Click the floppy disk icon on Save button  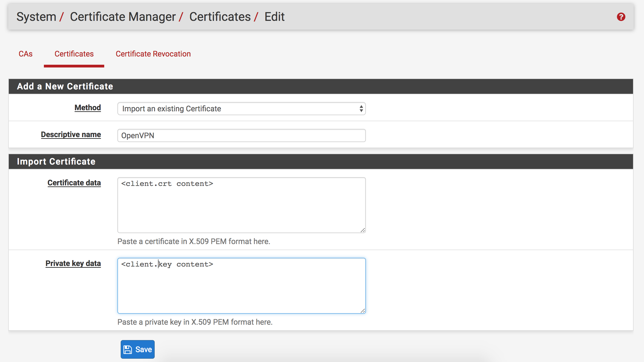pyautogui.click(x=128, y=349)
